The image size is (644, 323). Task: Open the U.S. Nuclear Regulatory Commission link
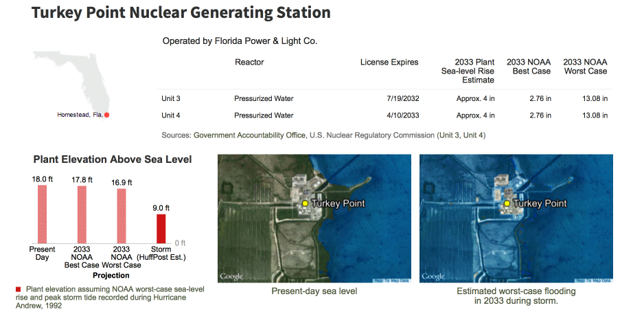tap(372, 135)
